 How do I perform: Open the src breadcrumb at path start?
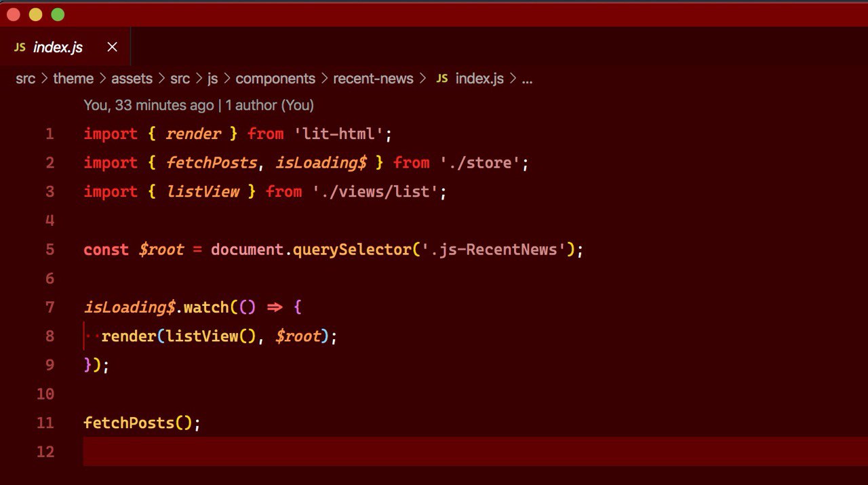(x=25, y=79)
